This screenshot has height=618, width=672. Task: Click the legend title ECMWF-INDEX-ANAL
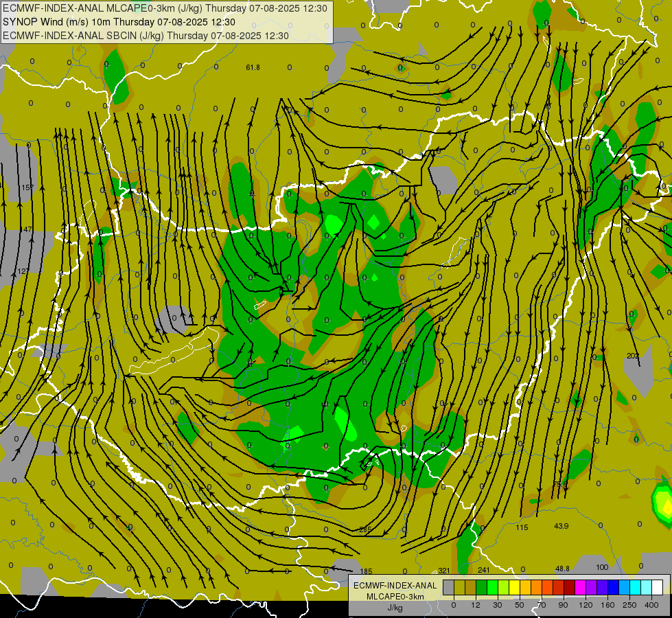coord(395,586)
